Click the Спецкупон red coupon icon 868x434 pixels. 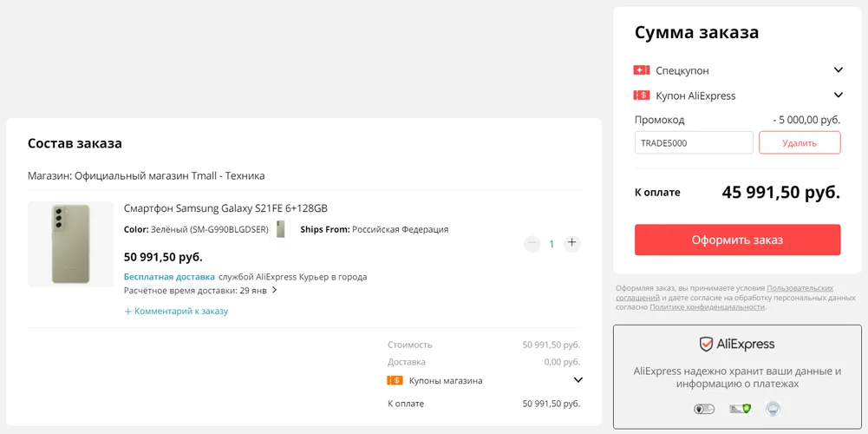(642, 70)
